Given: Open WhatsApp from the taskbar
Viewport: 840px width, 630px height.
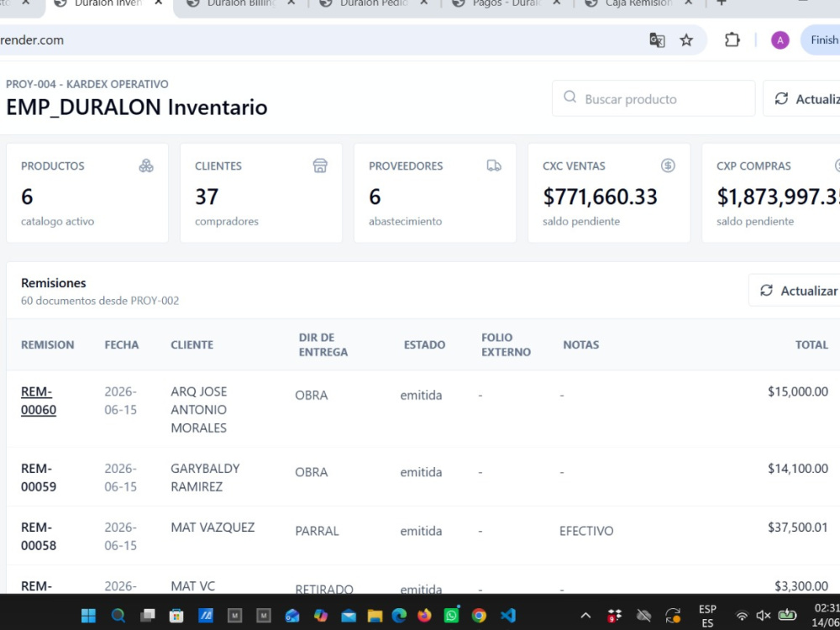Looking at the screenshot, I should [x=452, y=616].
